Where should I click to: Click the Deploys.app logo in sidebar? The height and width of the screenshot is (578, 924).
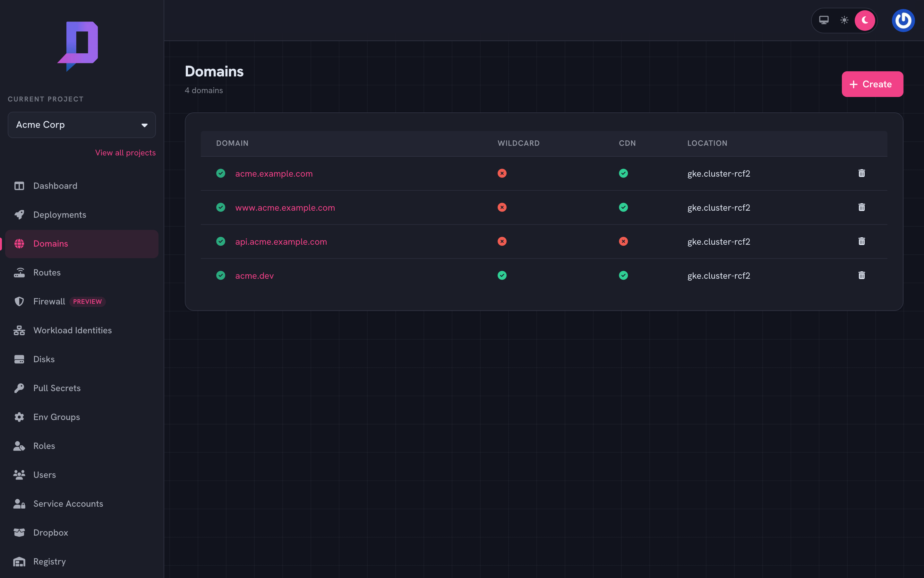tap(78, 46)
